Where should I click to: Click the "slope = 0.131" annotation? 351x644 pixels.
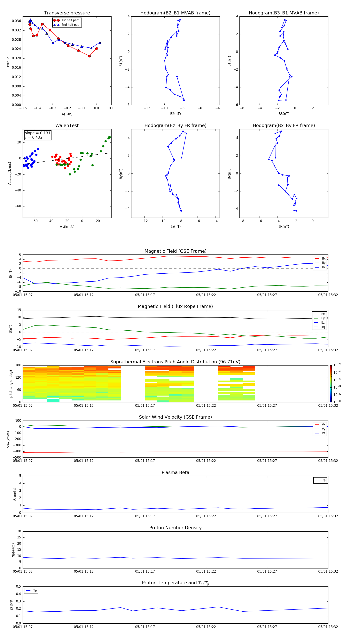coord(37,133)
